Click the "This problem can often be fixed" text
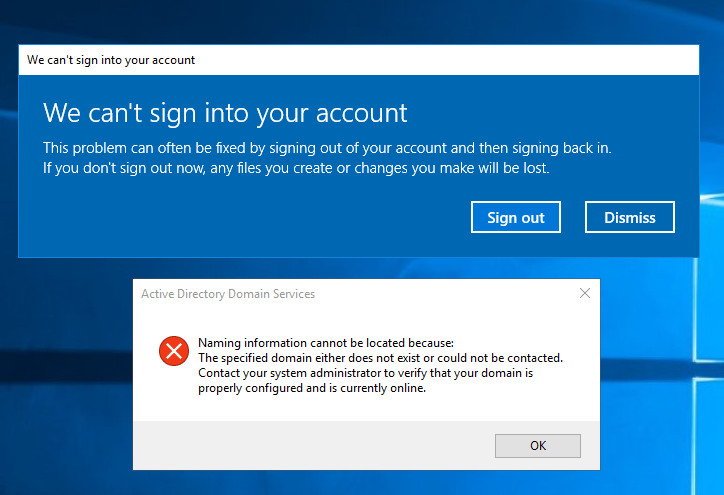This screenshot has width=724, height=495. [x=326, y=148]
